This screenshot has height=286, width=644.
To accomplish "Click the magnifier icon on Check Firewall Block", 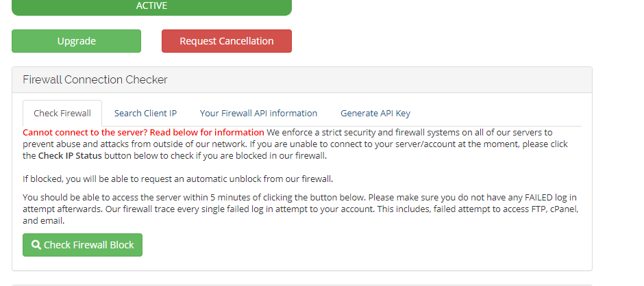I will point(36,244).
